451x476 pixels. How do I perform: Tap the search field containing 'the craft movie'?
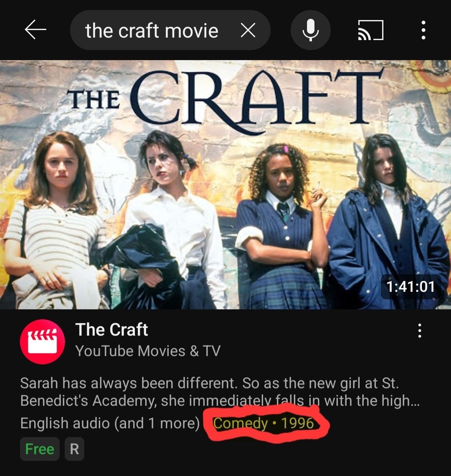pos(170,30)
